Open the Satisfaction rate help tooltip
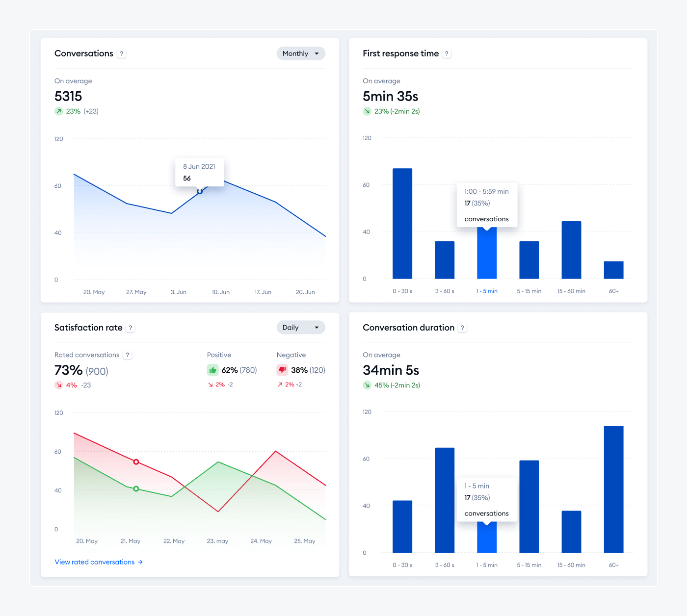This screenshot has height=616, width=687. (x=131, y=327)
